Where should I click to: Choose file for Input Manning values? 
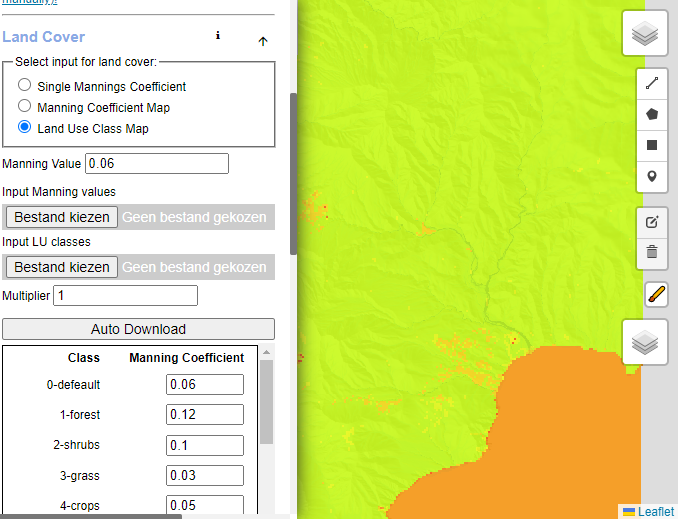(x=61, y=217)
